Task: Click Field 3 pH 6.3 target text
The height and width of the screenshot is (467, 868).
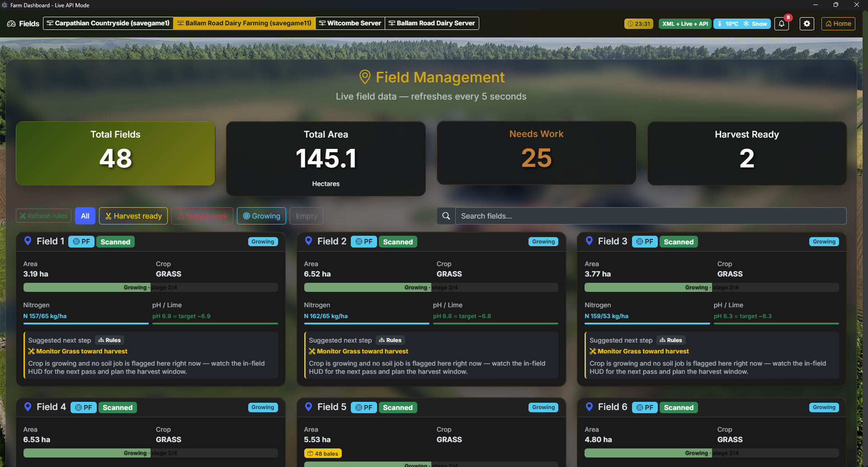Action: [x=743, y=316]
